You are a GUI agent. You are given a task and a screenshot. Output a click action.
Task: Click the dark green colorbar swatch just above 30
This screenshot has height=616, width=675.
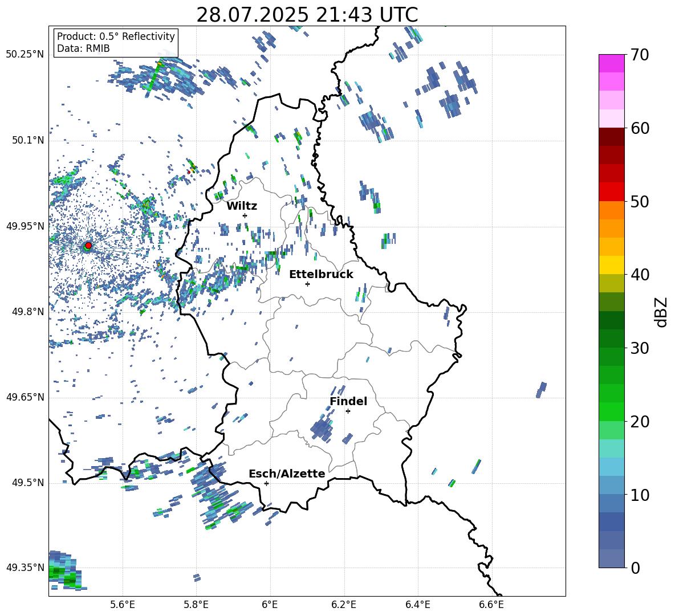[611, 338]
